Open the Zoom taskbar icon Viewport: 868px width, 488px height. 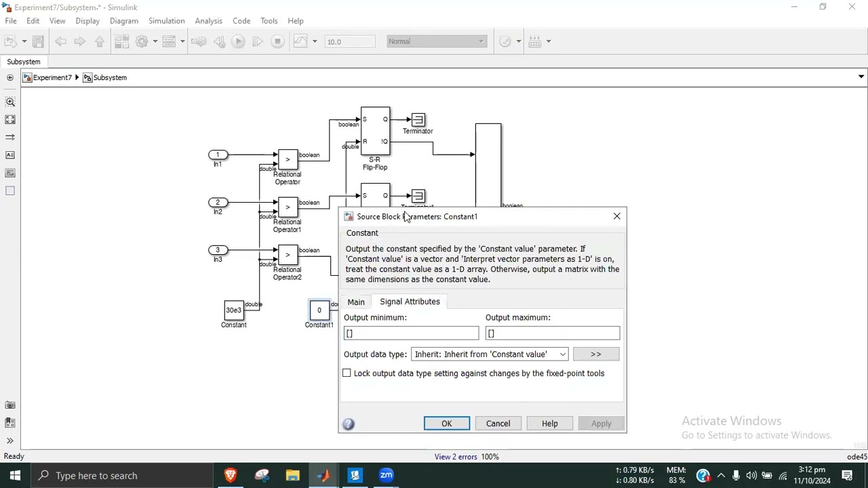(387, 476)
